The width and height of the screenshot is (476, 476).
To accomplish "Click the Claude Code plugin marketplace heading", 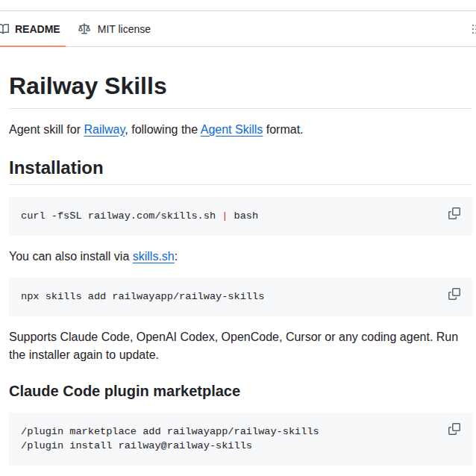I will [x=125, y=391].
